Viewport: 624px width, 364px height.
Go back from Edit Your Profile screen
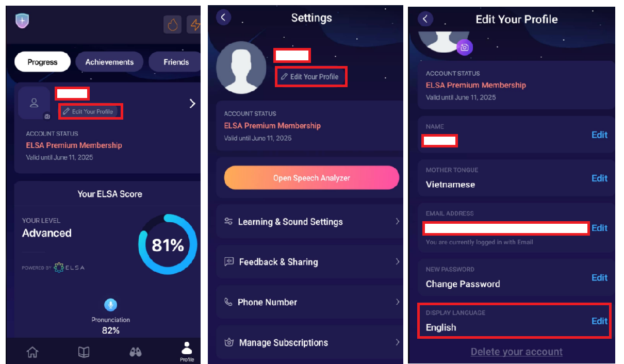pos(425,19)
